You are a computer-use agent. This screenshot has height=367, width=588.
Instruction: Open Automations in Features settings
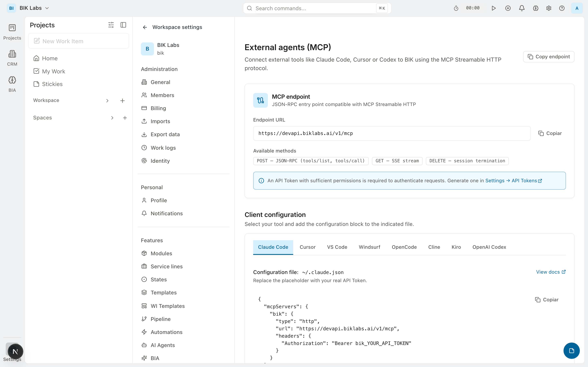pos(166,332)
